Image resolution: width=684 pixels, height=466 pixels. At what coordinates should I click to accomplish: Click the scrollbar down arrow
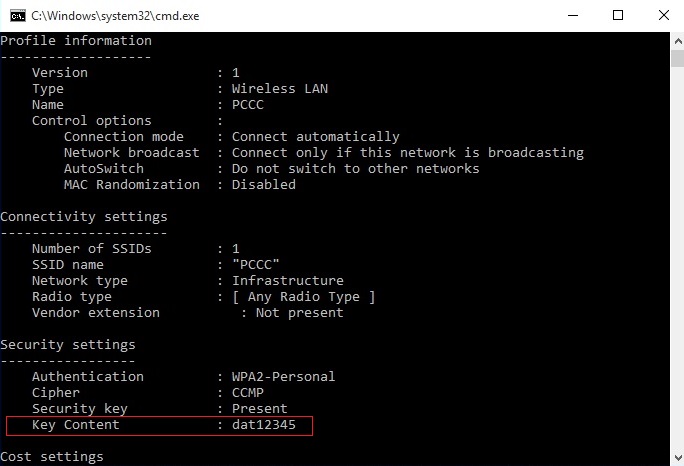pyautogui.click(x=677, y=458)
